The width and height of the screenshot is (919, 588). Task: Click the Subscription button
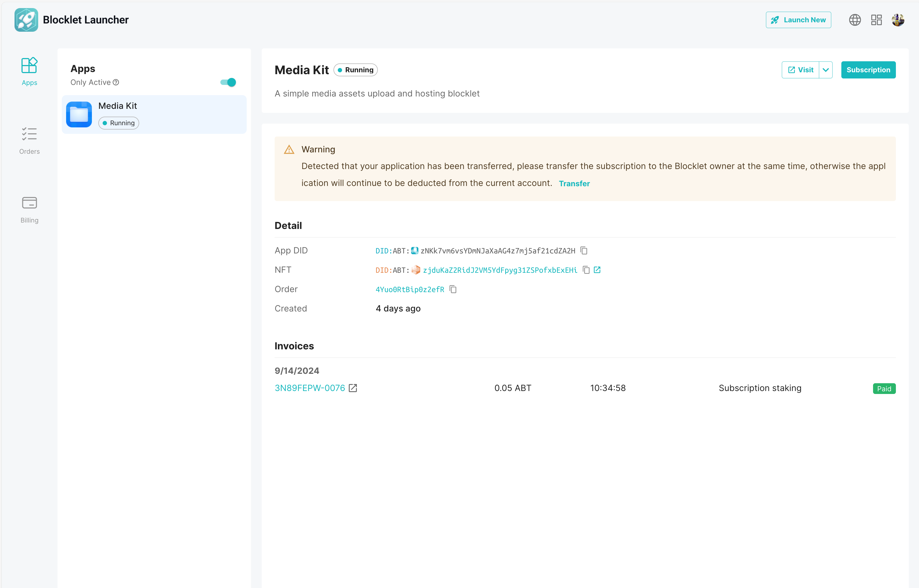coord(868,70)
